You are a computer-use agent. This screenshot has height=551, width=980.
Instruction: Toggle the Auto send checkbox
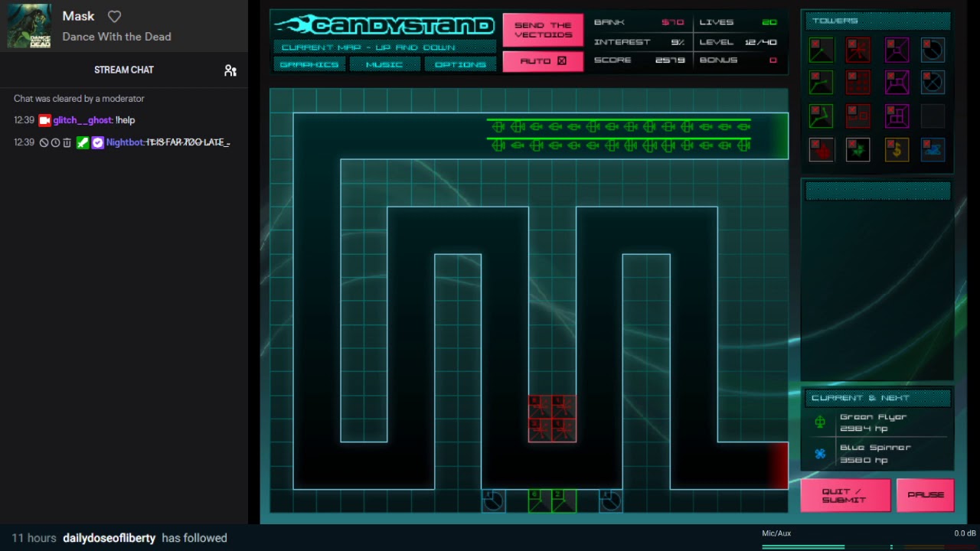click(561, 60)
